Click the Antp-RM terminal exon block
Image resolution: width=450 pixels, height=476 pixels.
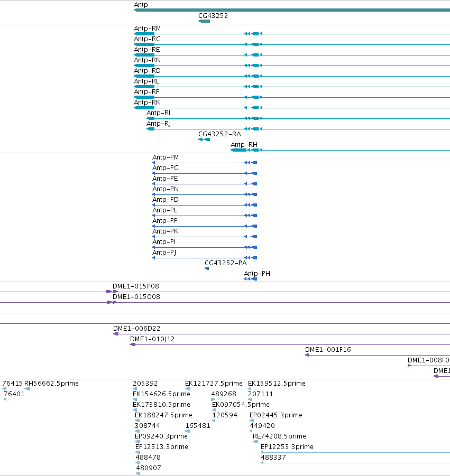tap(144, 34)
